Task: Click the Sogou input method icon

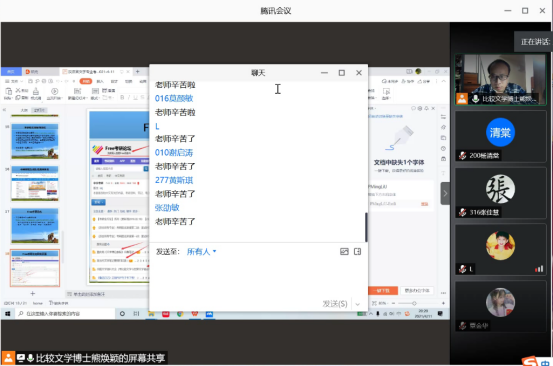Action: pyautogui.click(x=529, y=361)
